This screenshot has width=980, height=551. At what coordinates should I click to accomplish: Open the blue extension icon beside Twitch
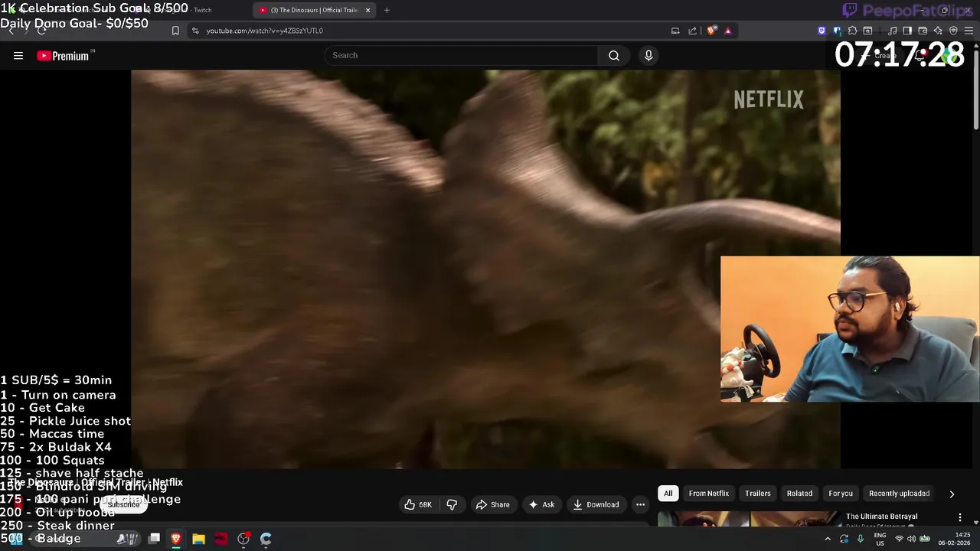837,31
